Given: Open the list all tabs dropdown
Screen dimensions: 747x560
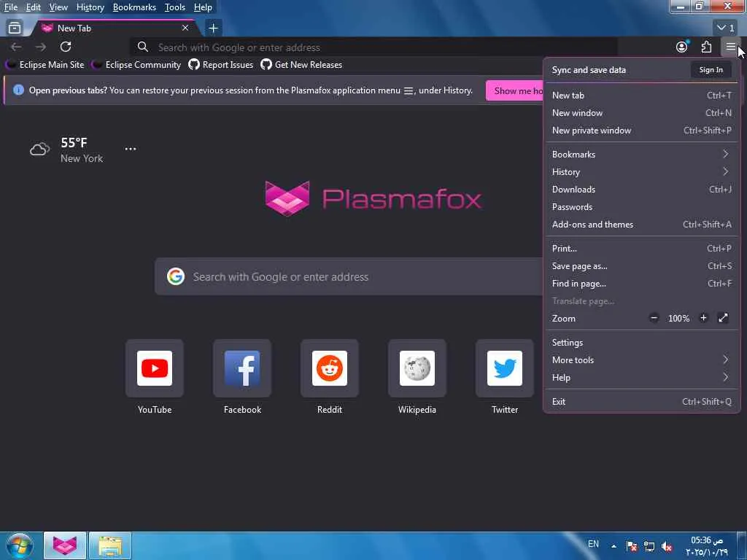Looking at the screenshot, I should (x=726, y=28).
